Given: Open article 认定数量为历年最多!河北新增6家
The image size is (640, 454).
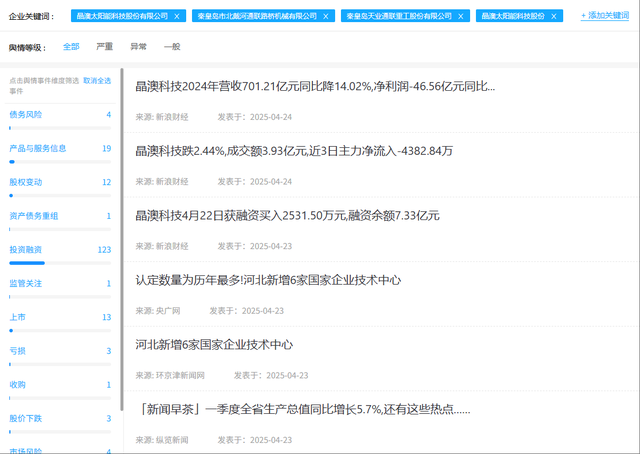Looking at the screenshot, I should (268, 280).
